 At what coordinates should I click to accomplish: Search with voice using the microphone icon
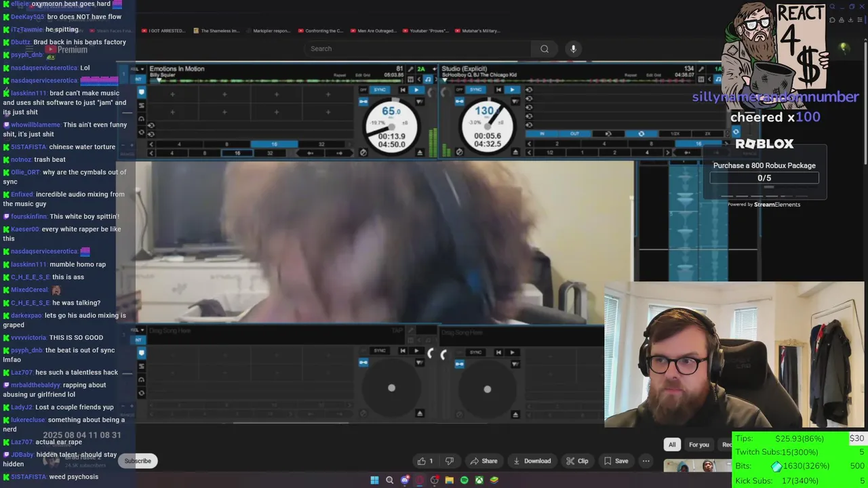point(573,49)
